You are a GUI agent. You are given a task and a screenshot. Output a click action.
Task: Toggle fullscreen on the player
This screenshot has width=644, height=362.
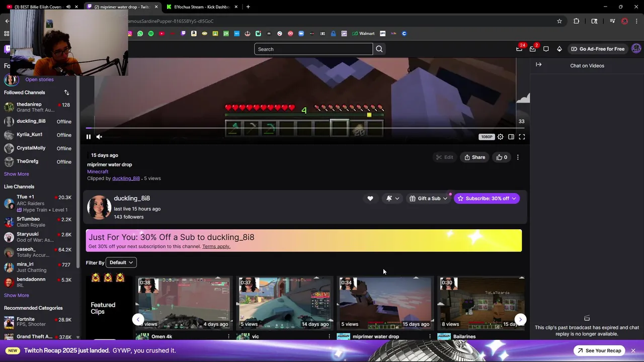(x=522, y=137)
